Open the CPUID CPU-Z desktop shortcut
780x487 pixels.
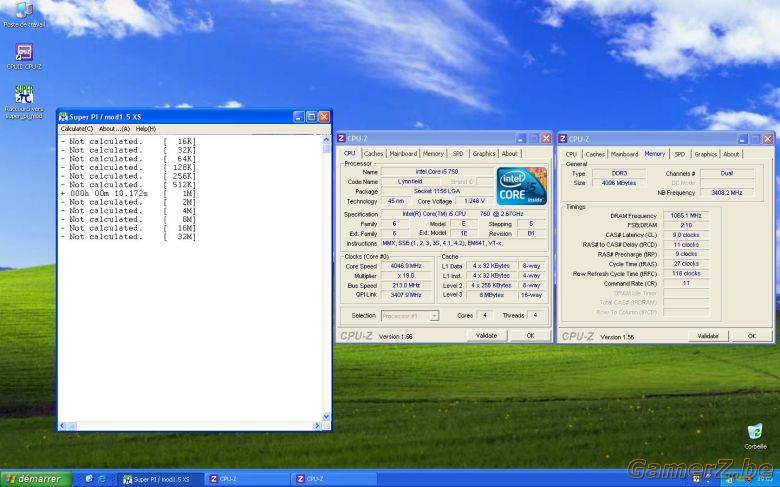coord(24,56)
